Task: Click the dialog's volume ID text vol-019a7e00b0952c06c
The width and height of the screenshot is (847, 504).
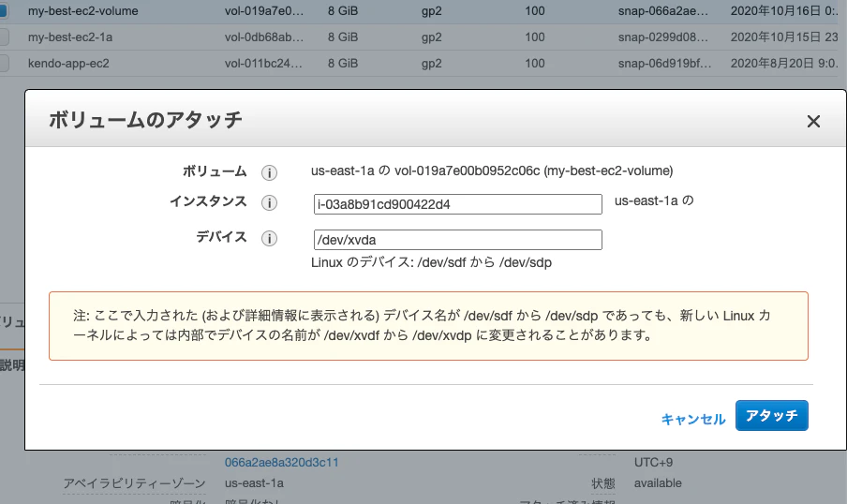Action: click(x=468, y=170)
